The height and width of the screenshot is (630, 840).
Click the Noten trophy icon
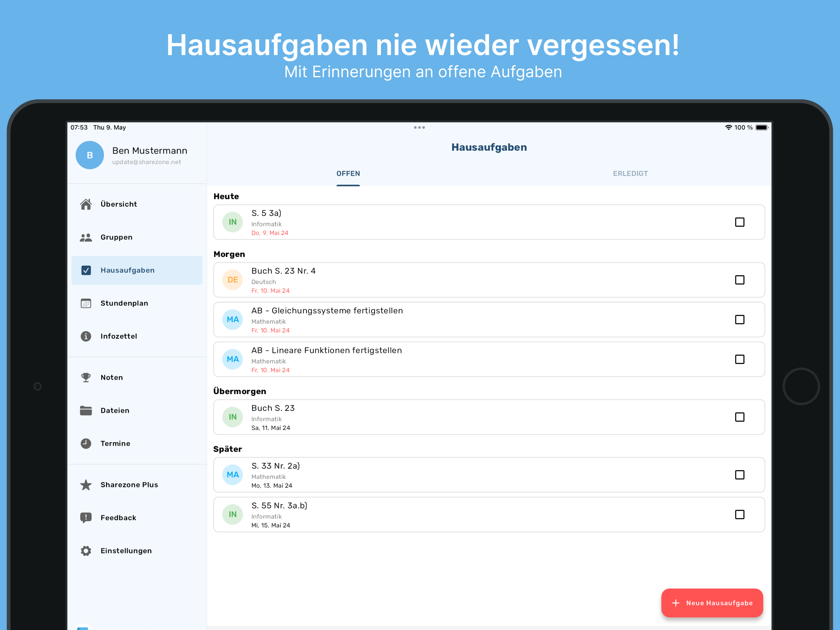pyautogui.click(x=86, y=377)
